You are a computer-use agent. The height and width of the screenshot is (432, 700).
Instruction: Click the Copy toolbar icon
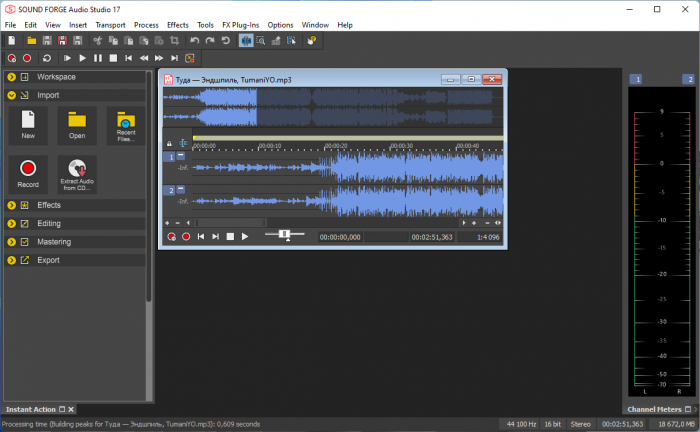pos(113,41)
